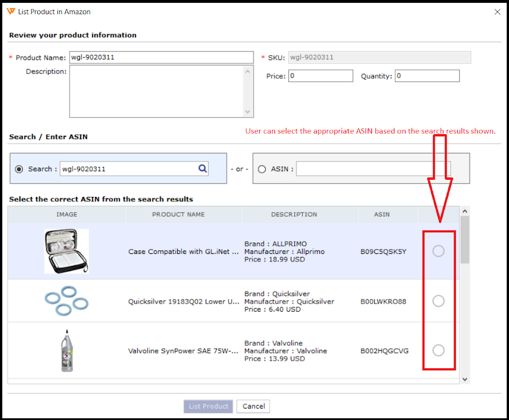This screenshot has height=420, width=509.
Task: Select the Search radio option
Action: (19, 169)
